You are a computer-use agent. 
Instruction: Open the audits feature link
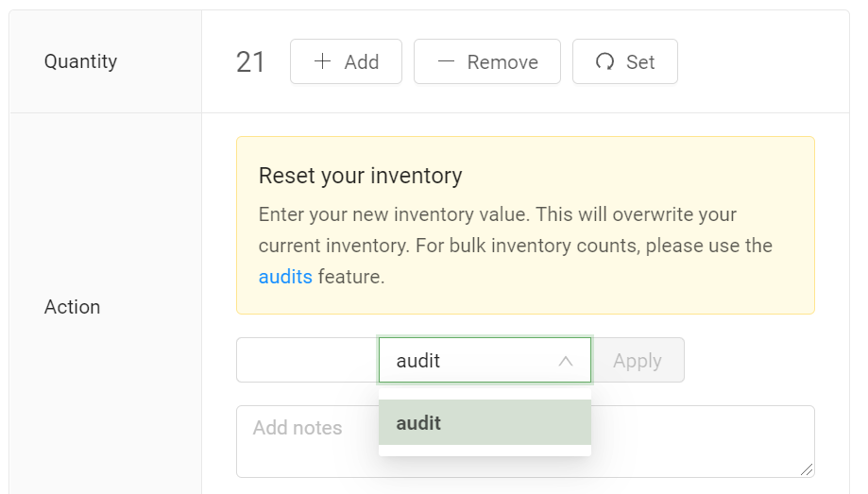click(x=285, y=277)
